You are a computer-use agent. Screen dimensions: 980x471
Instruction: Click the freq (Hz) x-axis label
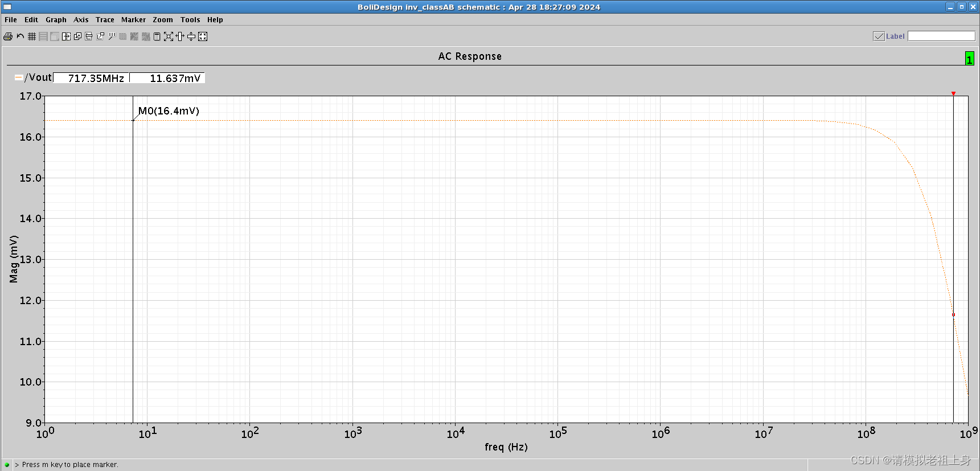click(506, 447)
